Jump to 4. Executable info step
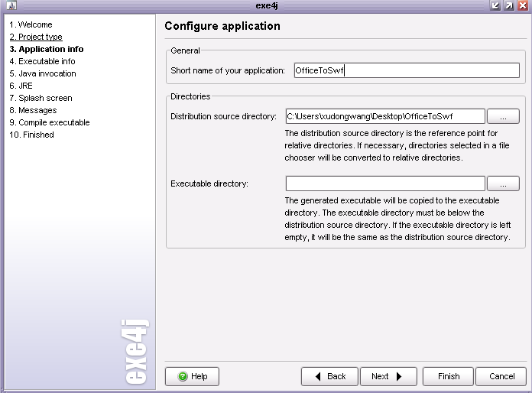Image resolution: width=532 pixels, height=393 pixels. tap(42, 61)
